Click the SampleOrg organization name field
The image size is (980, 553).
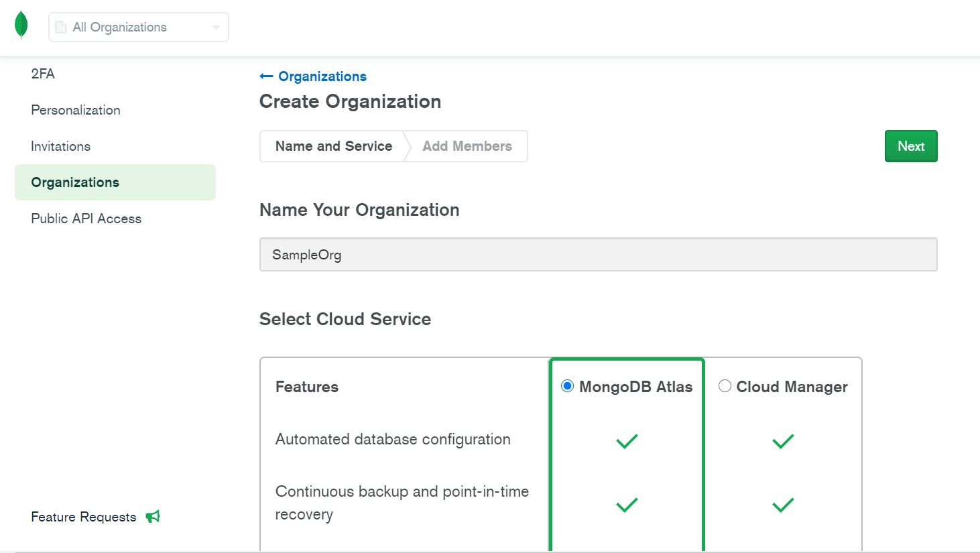[x=598, y=255]
